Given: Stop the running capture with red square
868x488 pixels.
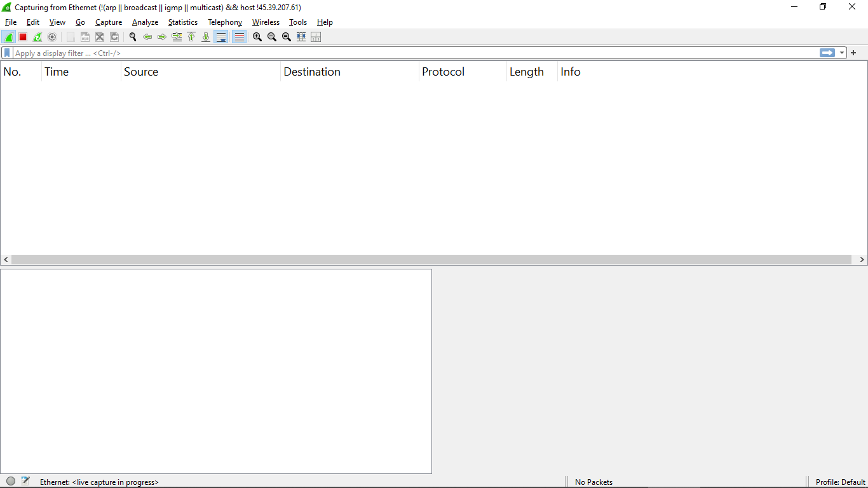Looking at the screenshot, I should pos(23,37).
